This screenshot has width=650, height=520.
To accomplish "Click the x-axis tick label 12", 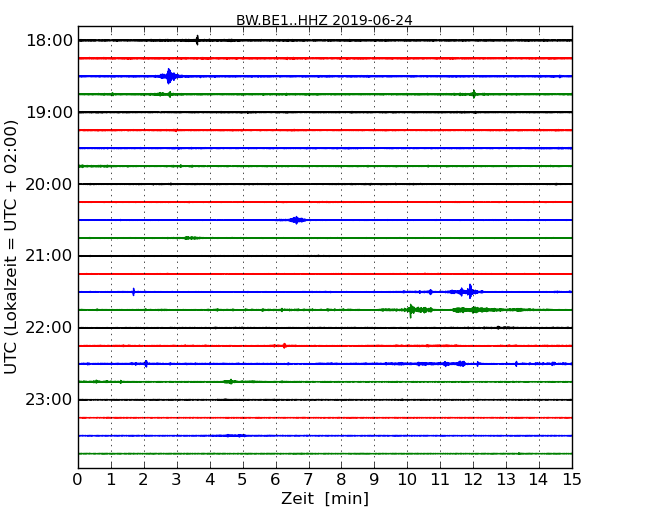I will tap(473, 480).
